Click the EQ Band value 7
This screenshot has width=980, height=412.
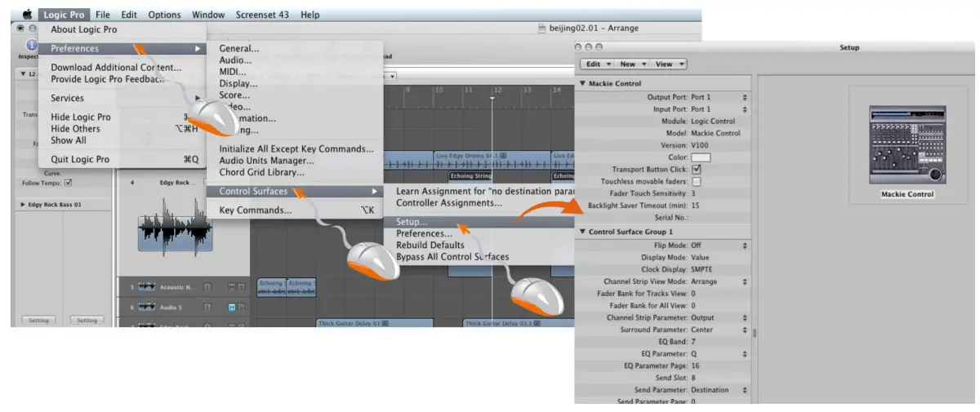point(693,342)
